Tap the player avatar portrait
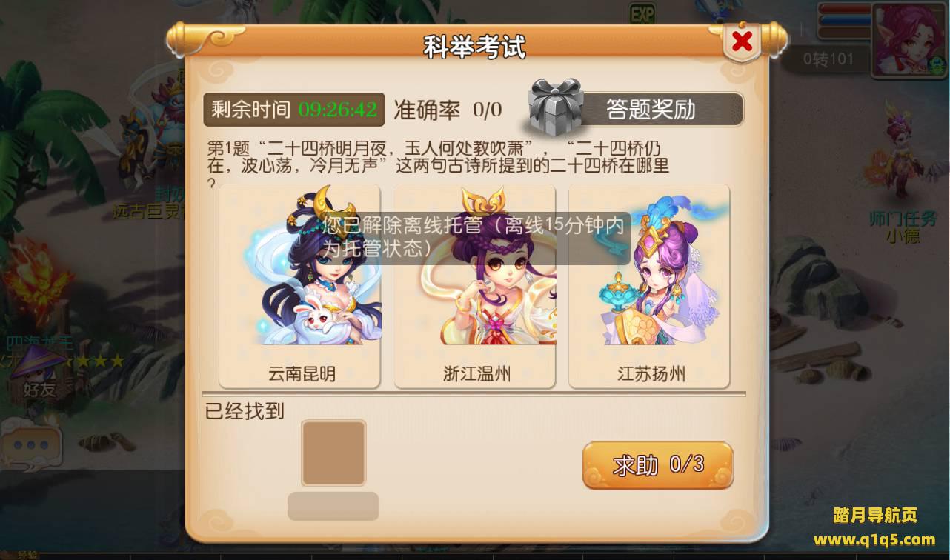Viewport: 950px width, 560px height. point(909,41)
